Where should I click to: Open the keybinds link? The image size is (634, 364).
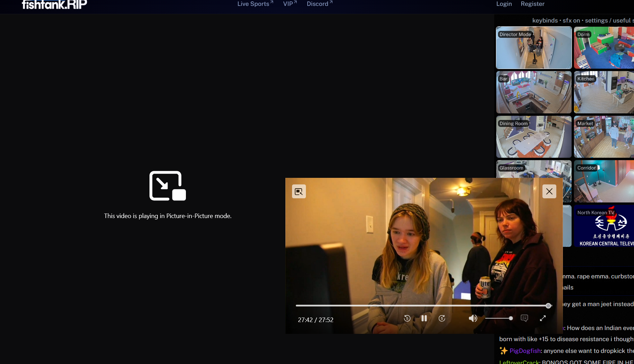[x=545, y=20]
